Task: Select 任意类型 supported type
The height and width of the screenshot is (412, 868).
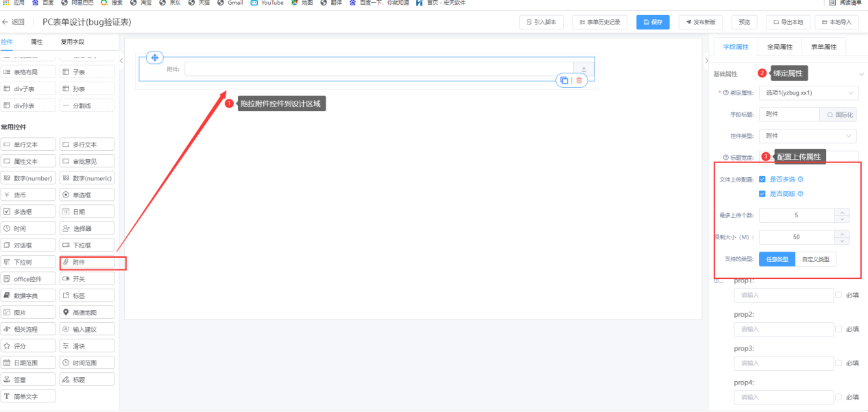Action: click(777, 259)
